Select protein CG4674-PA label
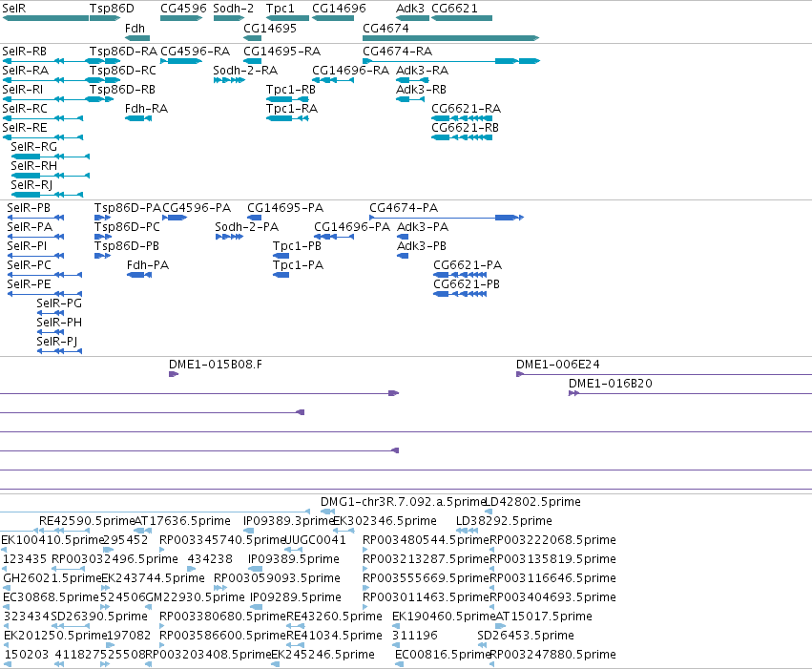 click(404, 208)
